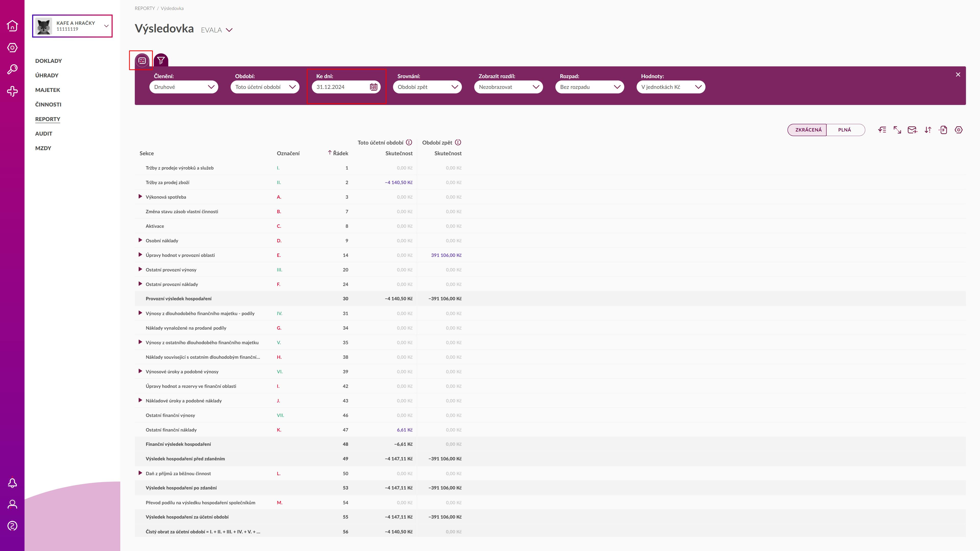
Task: Open the Členění dropdown
Action: (184, 87)
